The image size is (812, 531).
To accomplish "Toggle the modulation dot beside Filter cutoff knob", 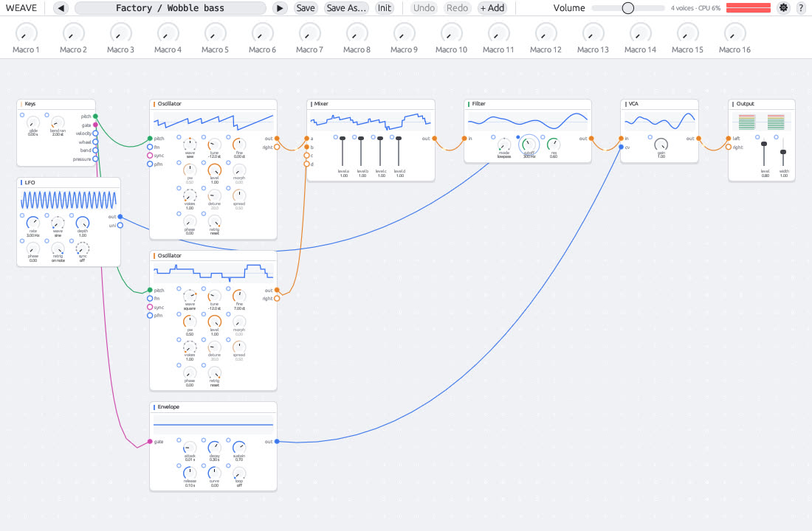I will (518, 137).
